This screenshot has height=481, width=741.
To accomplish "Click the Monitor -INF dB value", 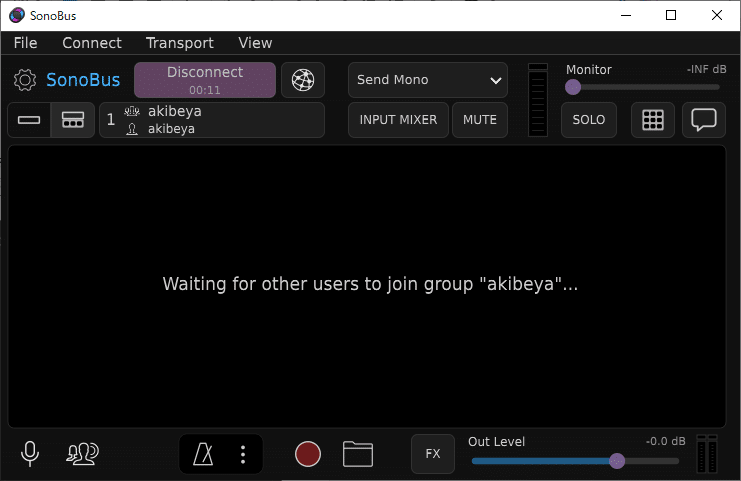I will tap(706, 69).
